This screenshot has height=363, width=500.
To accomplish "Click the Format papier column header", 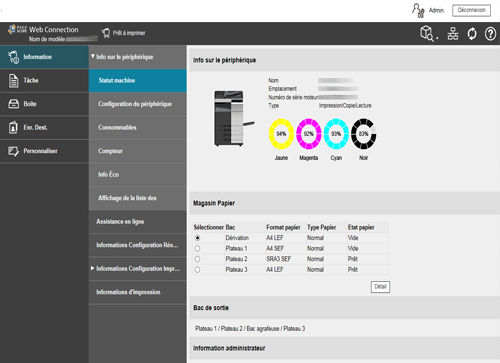I will click(283, 227).
